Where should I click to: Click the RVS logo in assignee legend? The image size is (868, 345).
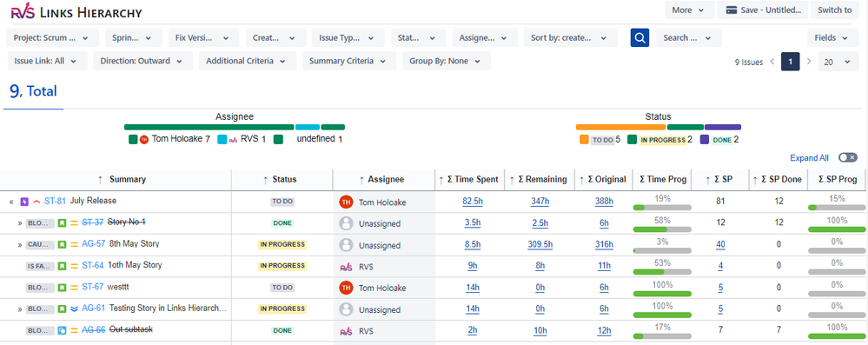pyautogui.click(x=233, y=140)
